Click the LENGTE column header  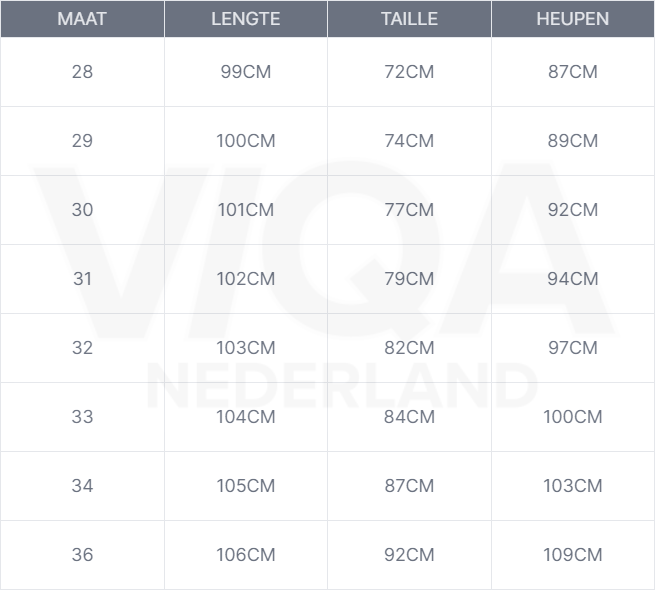[245, 19]
